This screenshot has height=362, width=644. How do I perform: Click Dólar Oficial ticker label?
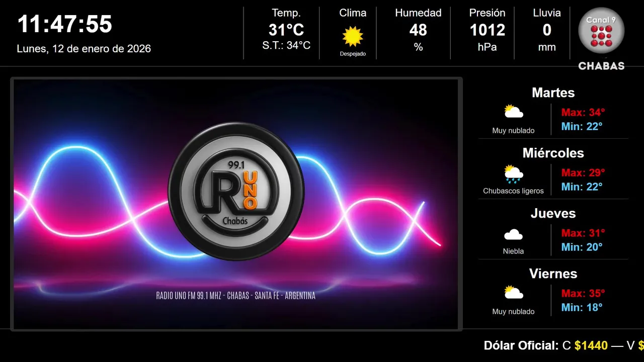pyautogui.click(x=521, y=345)
